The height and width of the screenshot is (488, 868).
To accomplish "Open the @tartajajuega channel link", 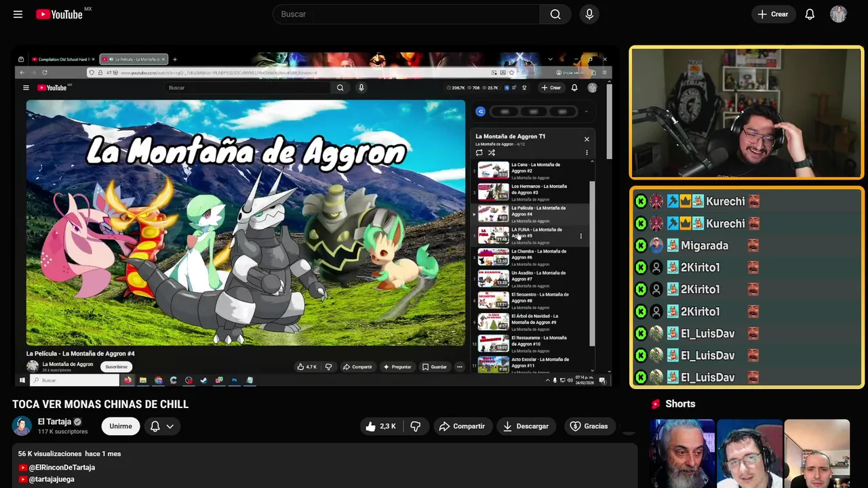I will coord(52,479).
